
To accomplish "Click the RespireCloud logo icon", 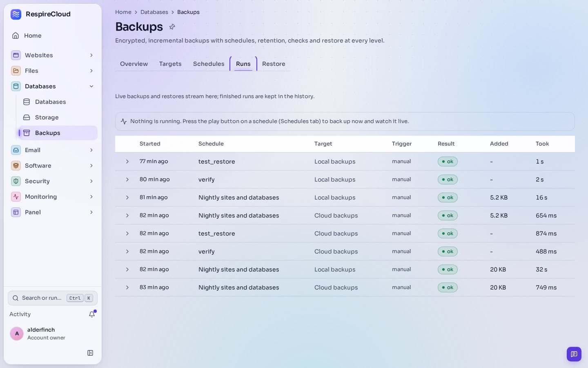I will coord(16,14).
